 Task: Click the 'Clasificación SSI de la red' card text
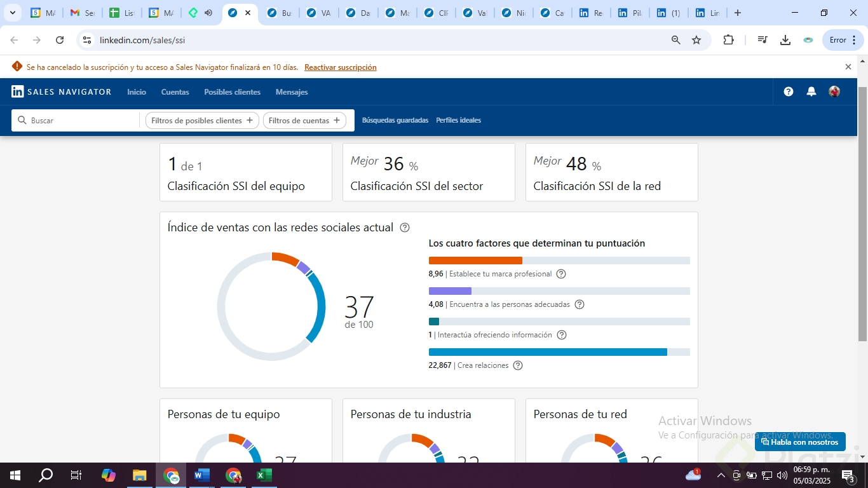pyautogui.click(x=597, y=186)
